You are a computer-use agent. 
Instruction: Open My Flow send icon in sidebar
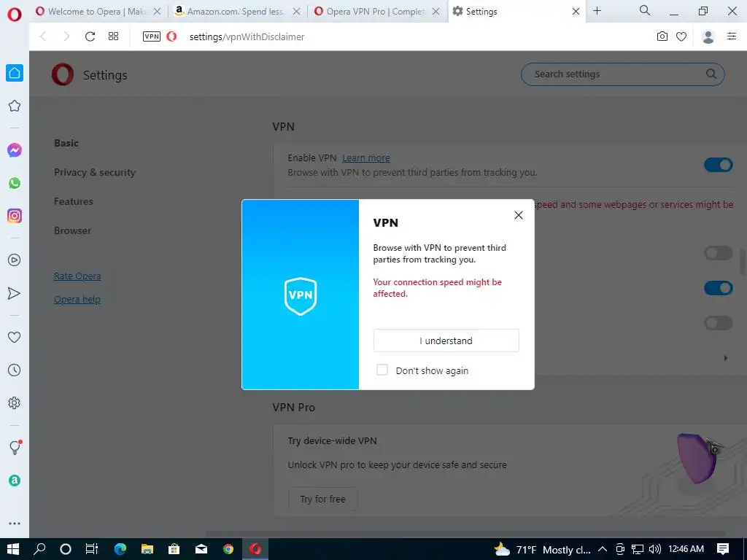(x=15, y=293)
